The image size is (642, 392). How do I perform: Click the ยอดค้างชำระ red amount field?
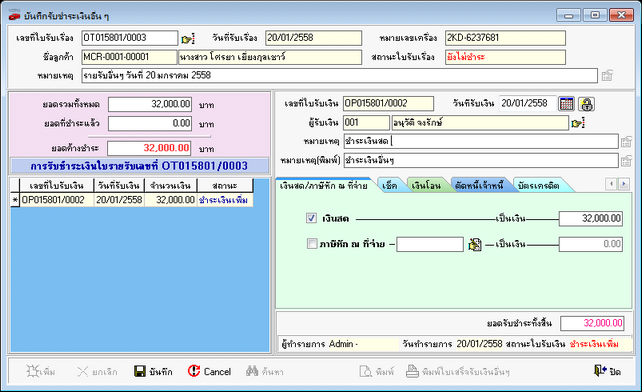pos(149,148)
